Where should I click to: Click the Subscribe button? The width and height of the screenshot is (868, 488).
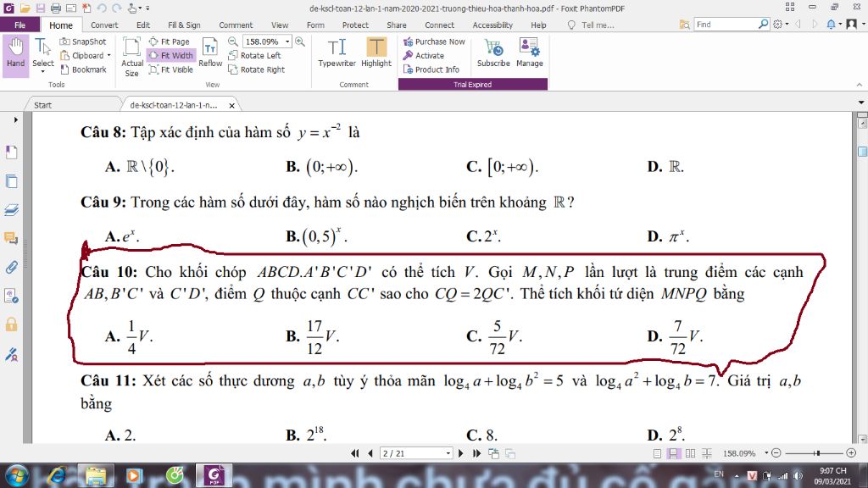(x=493, y=53)
